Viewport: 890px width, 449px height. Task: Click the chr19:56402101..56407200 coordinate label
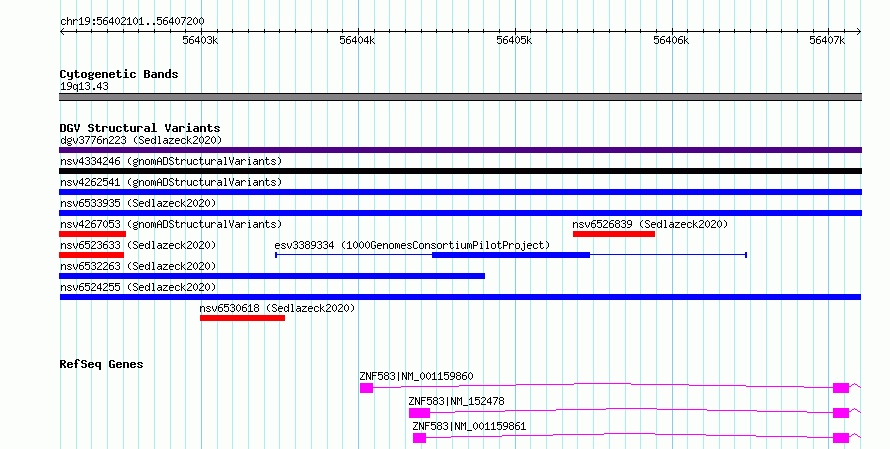pos(132,21)
